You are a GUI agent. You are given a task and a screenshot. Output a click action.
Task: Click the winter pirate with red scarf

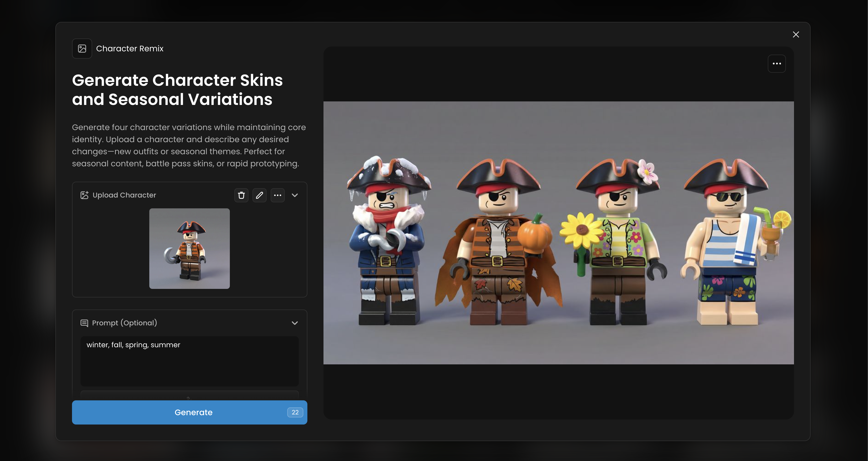387,243
